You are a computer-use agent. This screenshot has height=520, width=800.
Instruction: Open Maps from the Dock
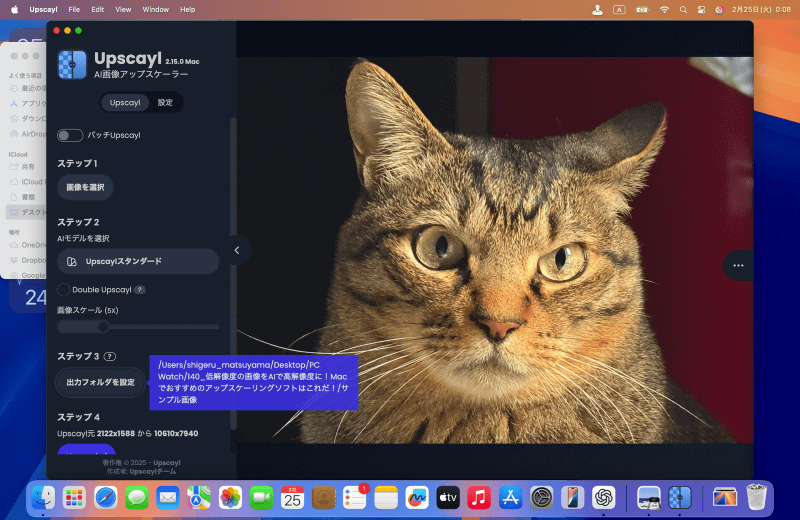coord(199,498)
